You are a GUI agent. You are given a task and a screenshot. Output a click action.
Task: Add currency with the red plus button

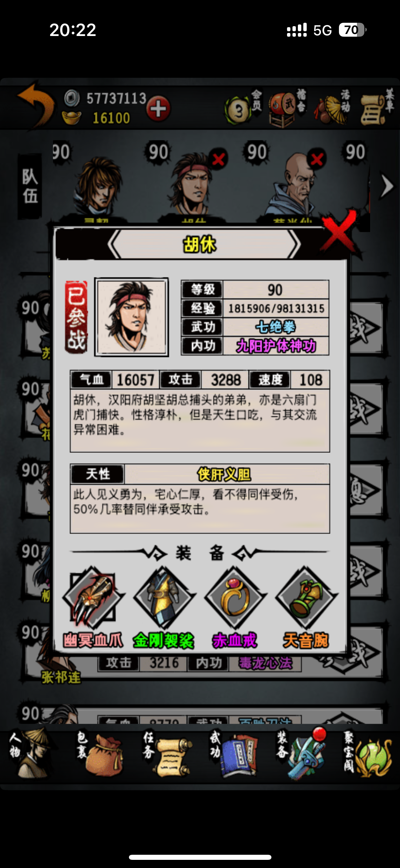coord(158,109)
